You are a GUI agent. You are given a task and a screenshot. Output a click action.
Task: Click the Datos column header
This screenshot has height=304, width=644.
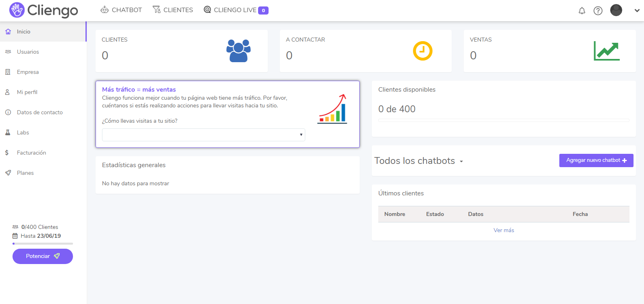(476, 214)
